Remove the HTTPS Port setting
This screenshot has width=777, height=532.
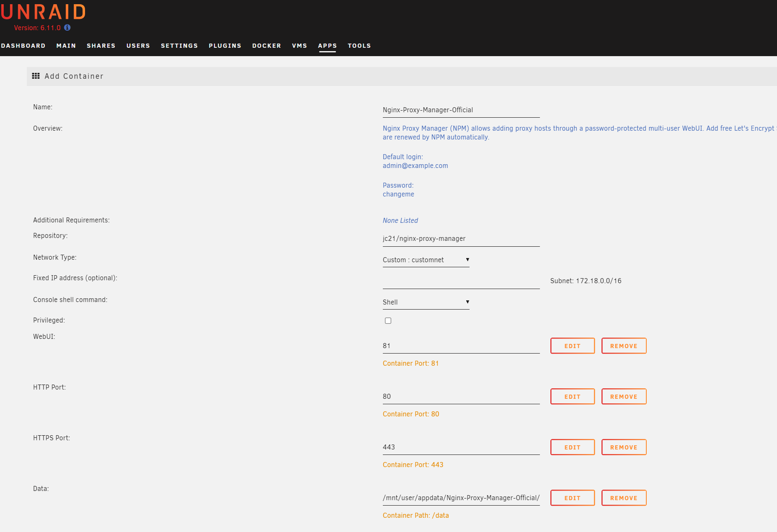tap(624, 447)
